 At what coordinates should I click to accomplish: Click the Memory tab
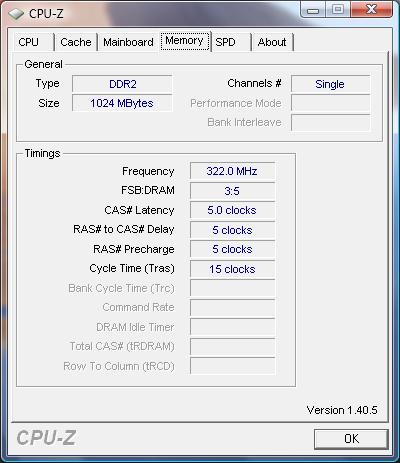[x=184, y=41]
